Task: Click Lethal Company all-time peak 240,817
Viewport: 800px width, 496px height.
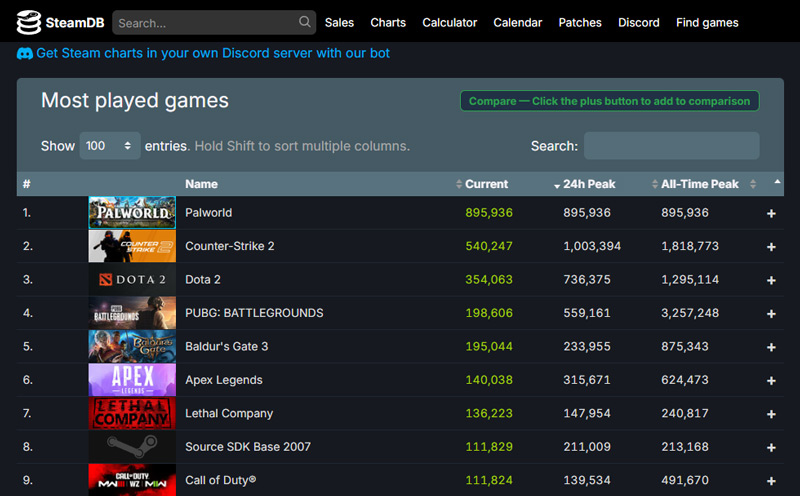Action: coord(685,413)
